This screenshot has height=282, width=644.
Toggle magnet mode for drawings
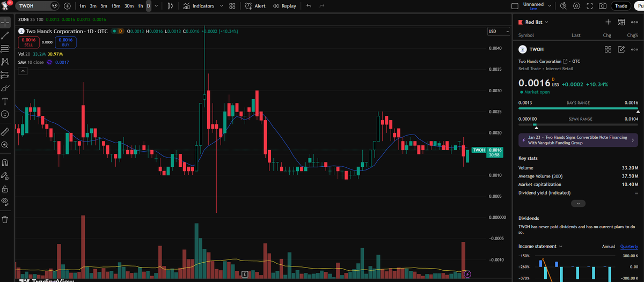[5, 162]
